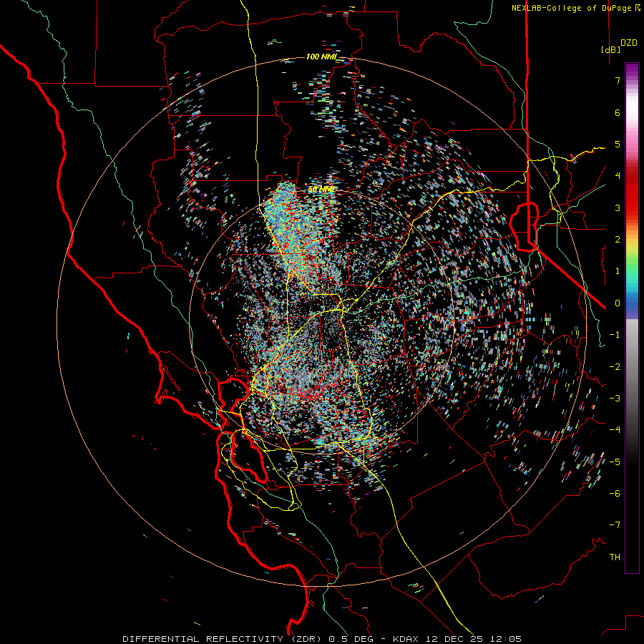Click the [dB] units label
644x644 pixels.
(x=611, y=49)
